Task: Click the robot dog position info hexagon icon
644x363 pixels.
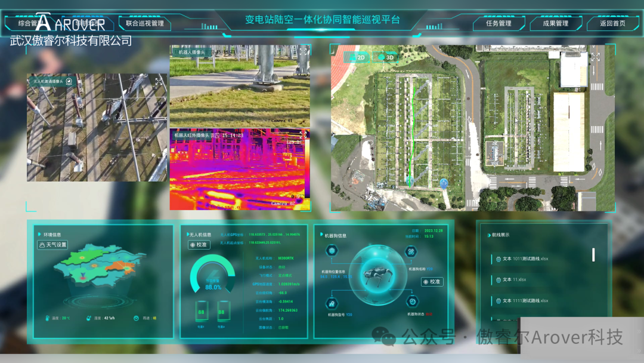Action: pos(333,253)
